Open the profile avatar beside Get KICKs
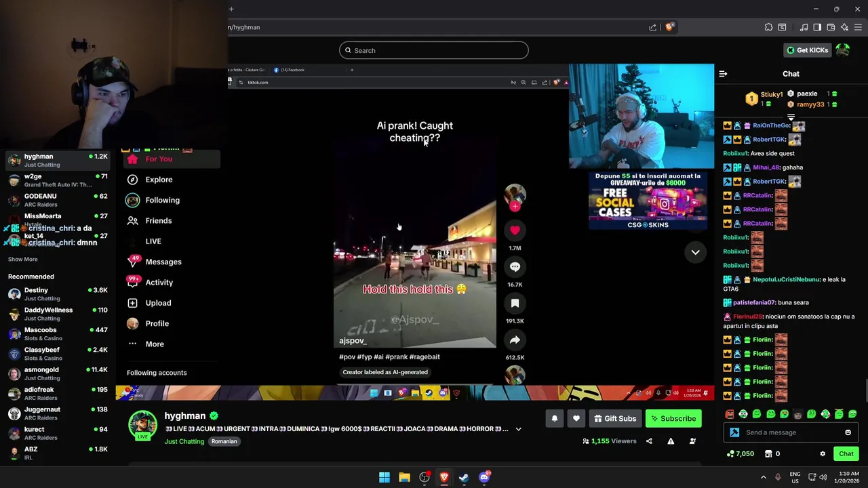Screen dimensions: 868x488 [843, 50]
